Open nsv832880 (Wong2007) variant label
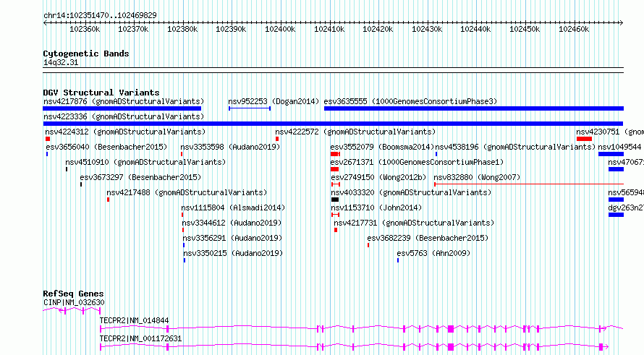The image size is (644, 355). [477, 177]
